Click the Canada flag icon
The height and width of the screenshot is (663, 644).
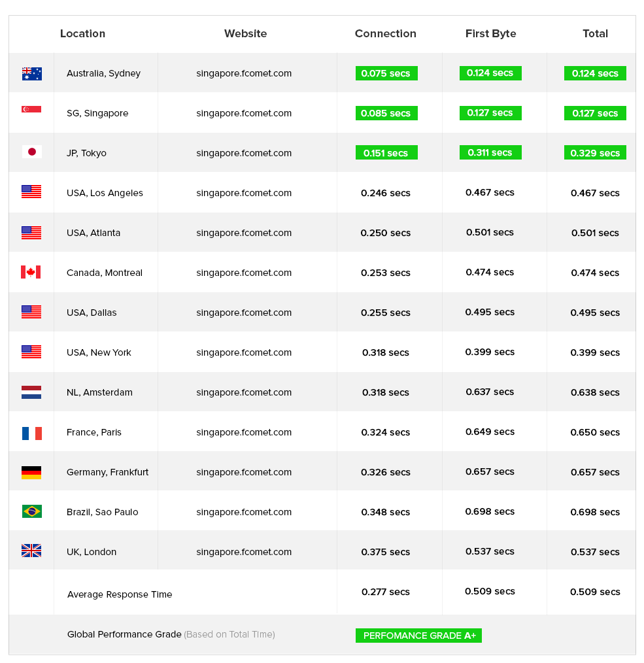31,272
